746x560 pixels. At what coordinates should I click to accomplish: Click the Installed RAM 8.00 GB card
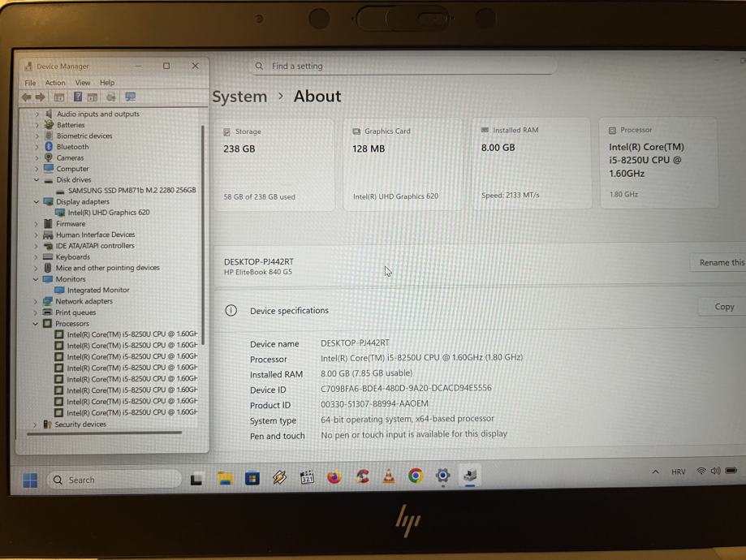pos(532,163)
